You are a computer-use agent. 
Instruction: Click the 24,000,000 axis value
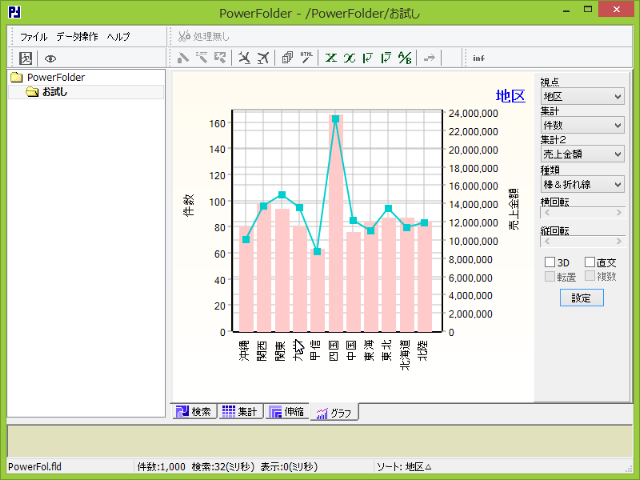[x=473, y=113]
